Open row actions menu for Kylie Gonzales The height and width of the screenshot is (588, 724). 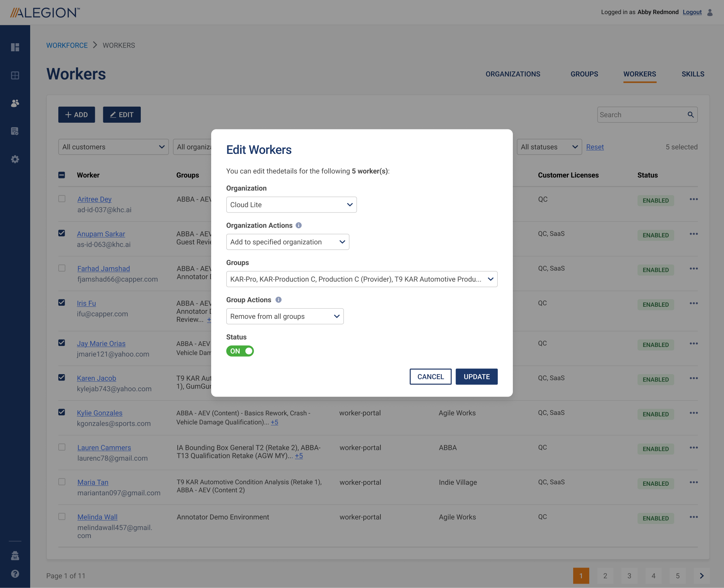click(x=693, y=413)
